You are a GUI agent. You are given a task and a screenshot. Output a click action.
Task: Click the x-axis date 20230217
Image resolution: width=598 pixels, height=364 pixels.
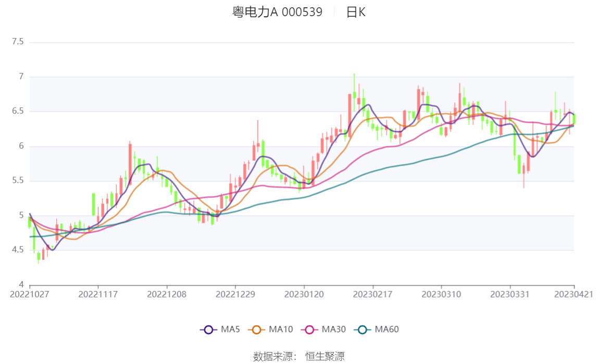pyautogui.click(x=372, y=294)
